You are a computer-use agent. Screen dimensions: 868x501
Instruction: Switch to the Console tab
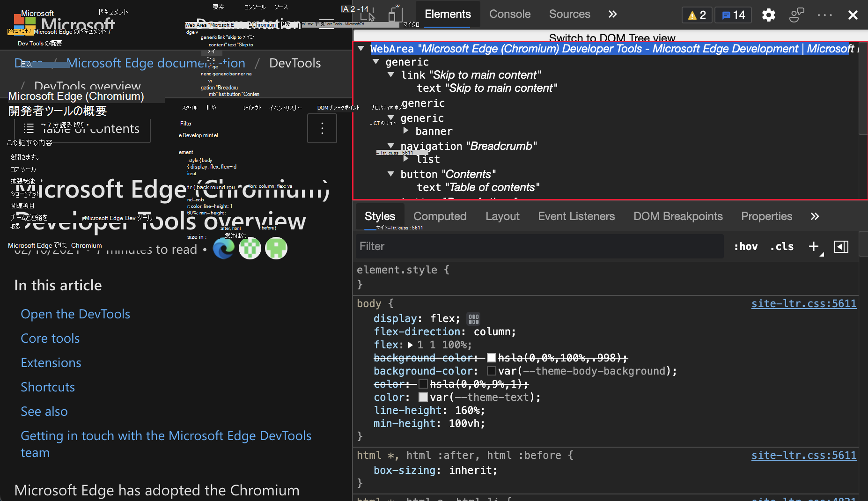(x=510, y=14)
